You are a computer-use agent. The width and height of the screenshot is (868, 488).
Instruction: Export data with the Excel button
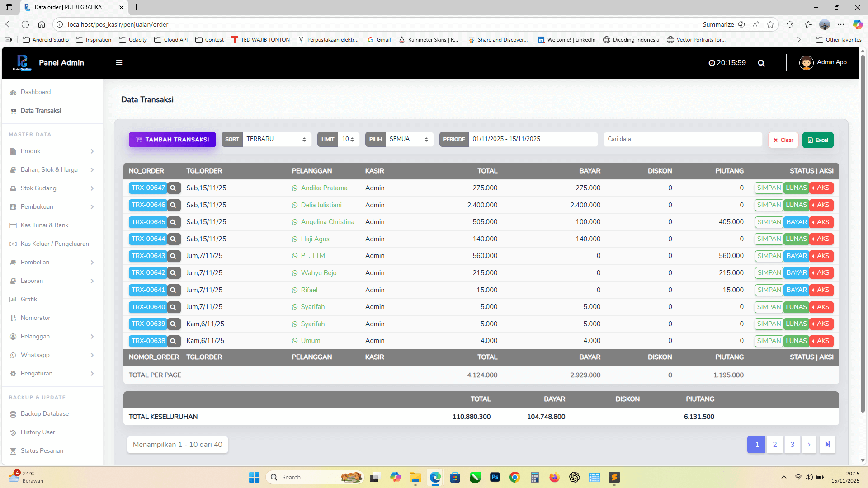818,140
